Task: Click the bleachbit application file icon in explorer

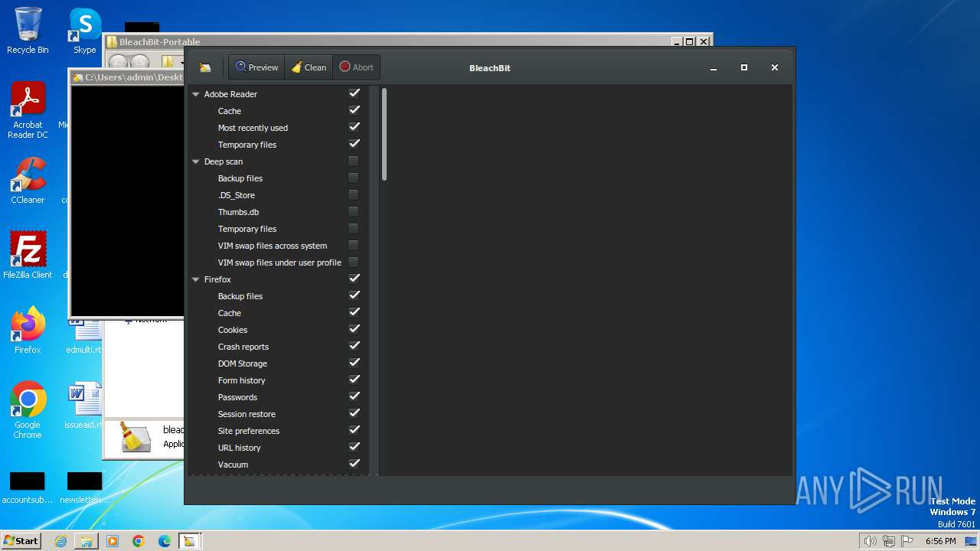Action: pyautogui.click(x=135, y=437)
